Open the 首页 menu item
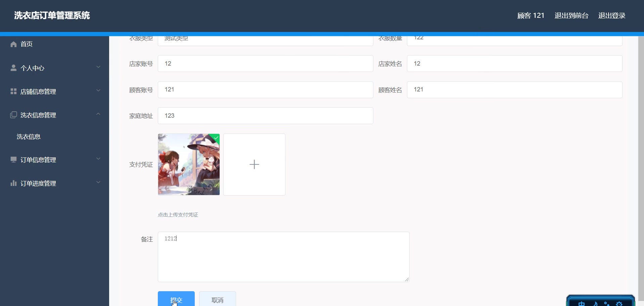The width and height of the screenshot is (644, 306). tap(54, 44)
